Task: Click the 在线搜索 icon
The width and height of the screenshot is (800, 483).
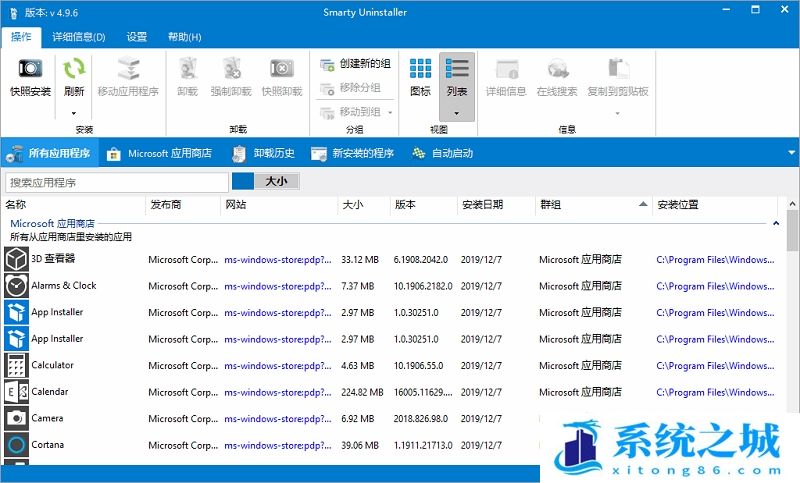Action: coord(557,68)
